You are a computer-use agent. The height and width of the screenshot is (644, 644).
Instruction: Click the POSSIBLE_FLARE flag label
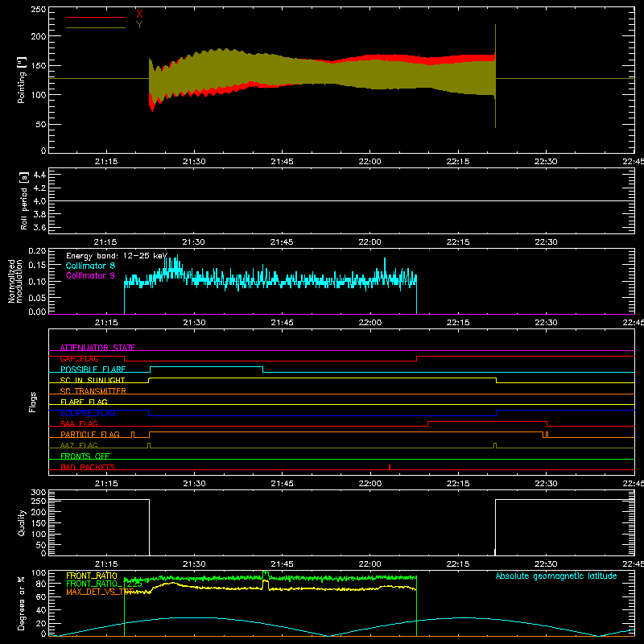point(93,369)
